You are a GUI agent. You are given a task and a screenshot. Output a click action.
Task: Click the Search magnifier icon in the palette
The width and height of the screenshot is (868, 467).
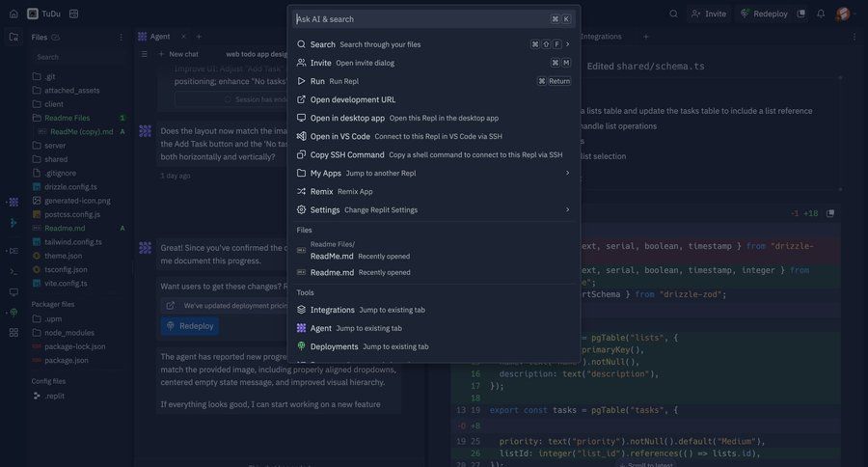coord(301,44)
